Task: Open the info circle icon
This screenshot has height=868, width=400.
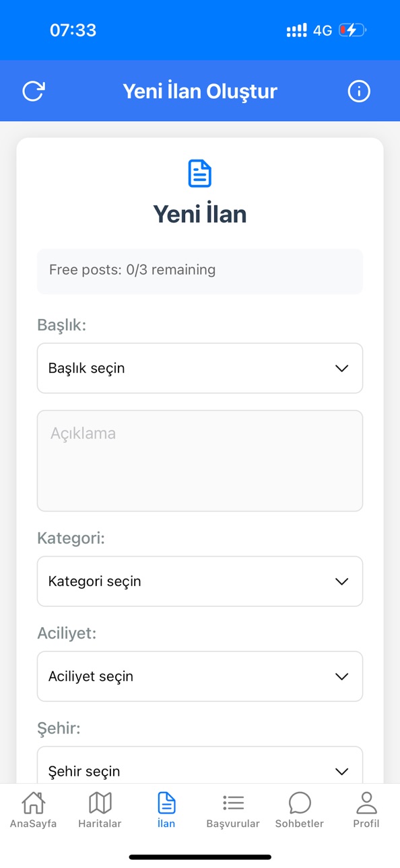Action: 359,91
